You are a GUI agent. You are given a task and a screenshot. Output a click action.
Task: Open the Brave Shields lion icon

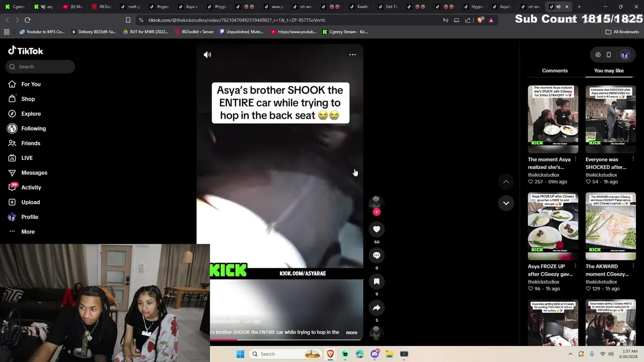pyautogui.click(x=480, y=20)
